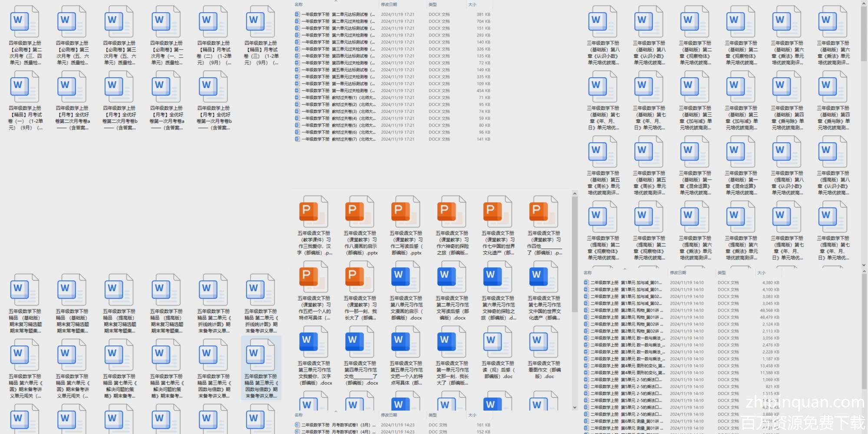Click 名称 column header in 二年级数学上册 list
Screen dimensions: 868x434
click(x=588, y=273)
